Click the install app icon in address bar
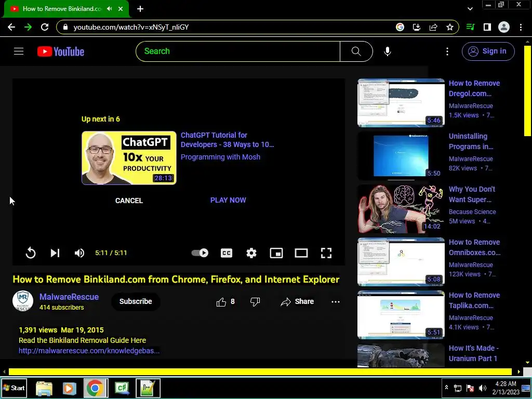The width and height of the screenshot is (532, 399). 417,27
